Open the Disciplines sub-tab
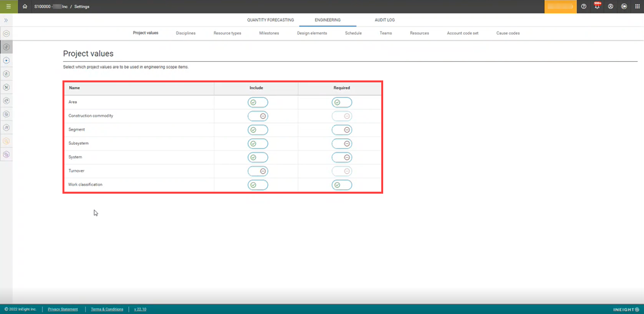Screen dimensions: 644x314 click(185, 33)
